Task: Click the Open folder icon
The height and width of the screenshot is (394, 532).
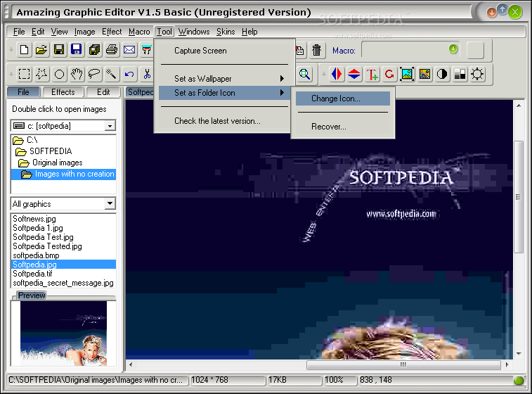Action: [41, 50]
